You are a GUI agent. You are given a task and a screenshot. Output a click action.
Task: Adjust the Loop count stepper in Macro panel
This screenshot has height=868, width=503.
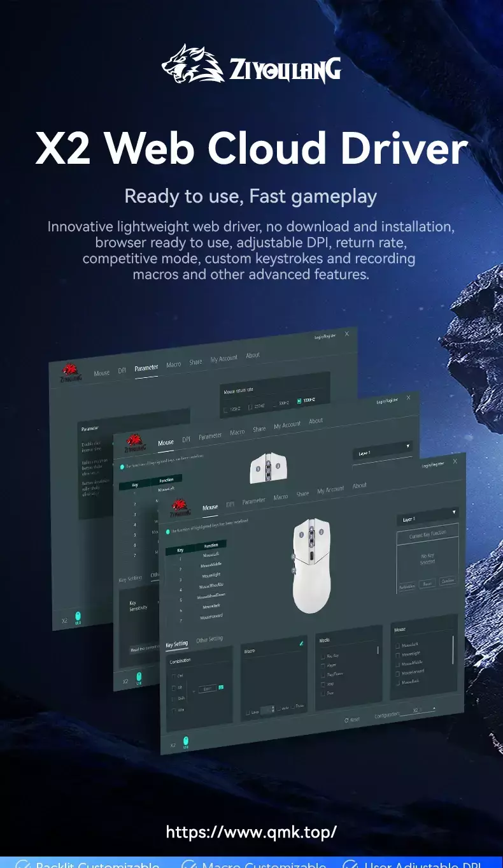point(273,709)
